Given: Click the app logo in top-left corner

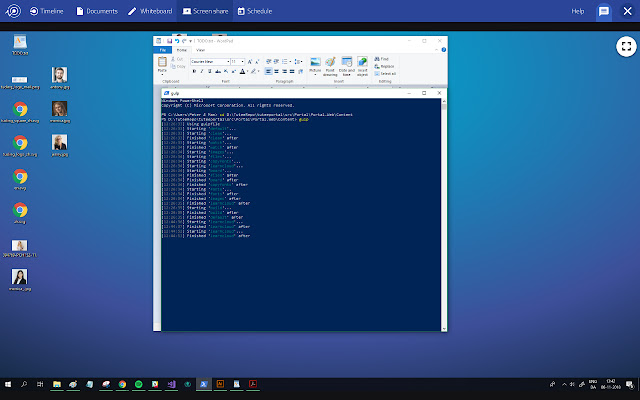Looking at the screenshot, I should pyautogui.click(x=13, y=11).
